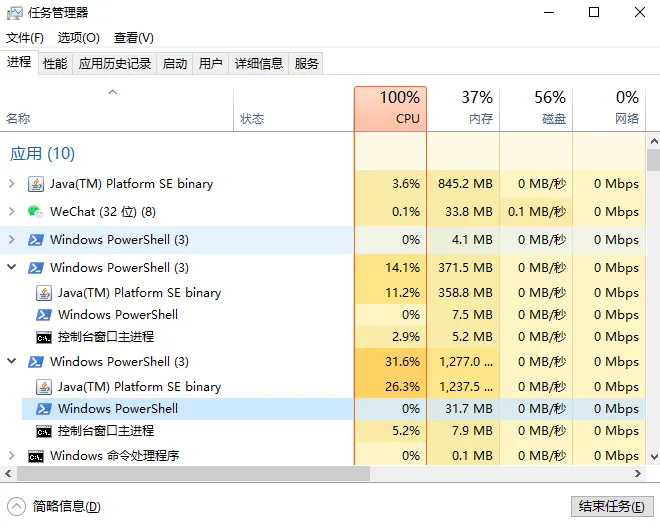Viewport: 660px width, 530px height.
Task: Open the 选项(O) menu
Action: tap(78, 38)
